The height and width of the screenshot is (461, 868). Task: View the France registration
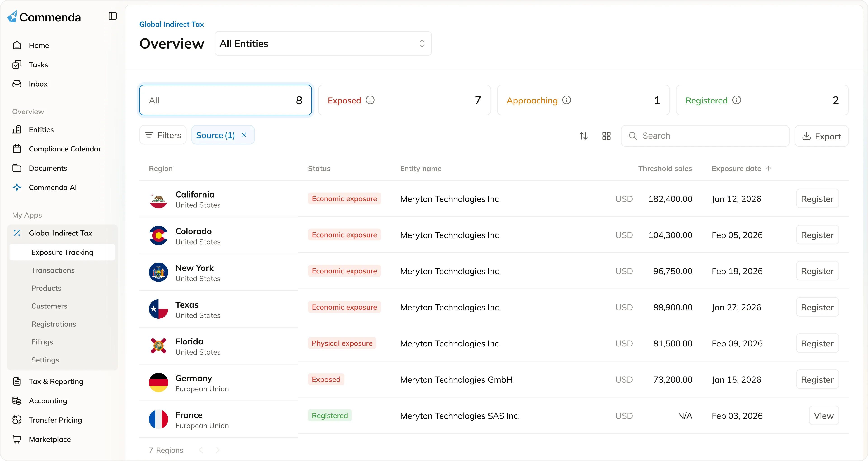point(823,415)
